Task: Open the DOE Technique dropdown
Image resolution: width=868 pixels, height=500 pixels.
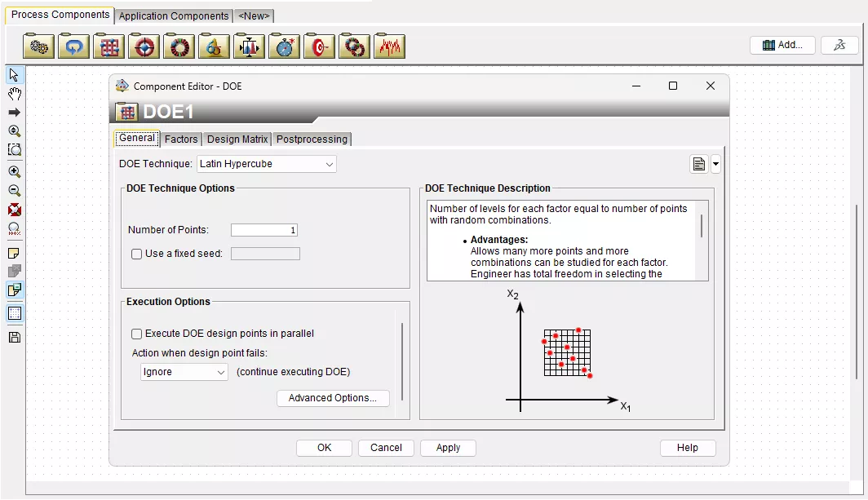Action: coord(329,164)
